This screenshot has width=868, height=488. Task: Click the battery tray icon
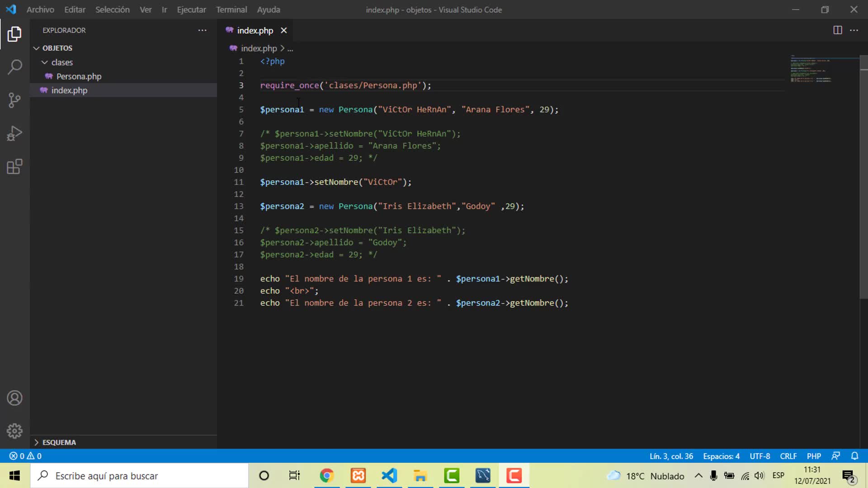pos(729,475)
